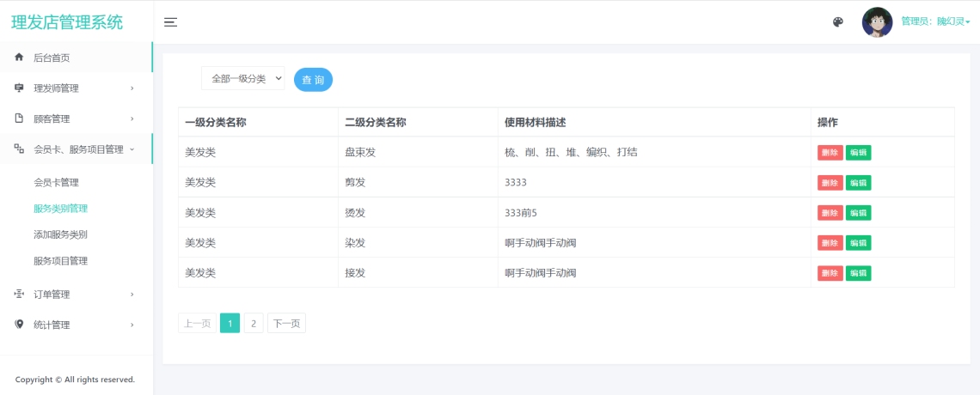This screenshot has height=395, width=980.
Task: Go to page 2 in pagination
Action: [x=253, y=323]
